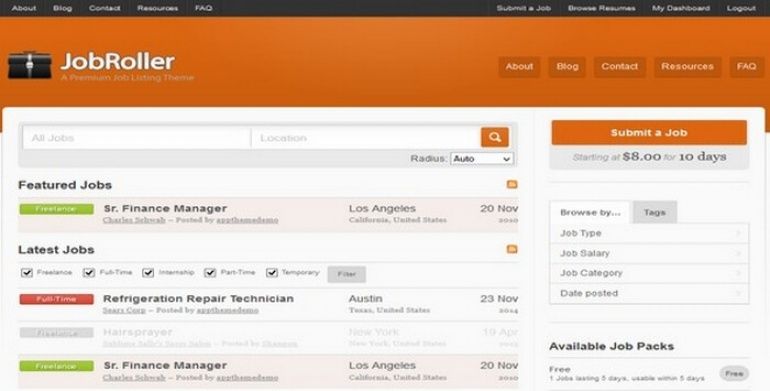770x391 pixels.
Task: Toggle the Part-Time filter checkbox
Action: point(210,273)
